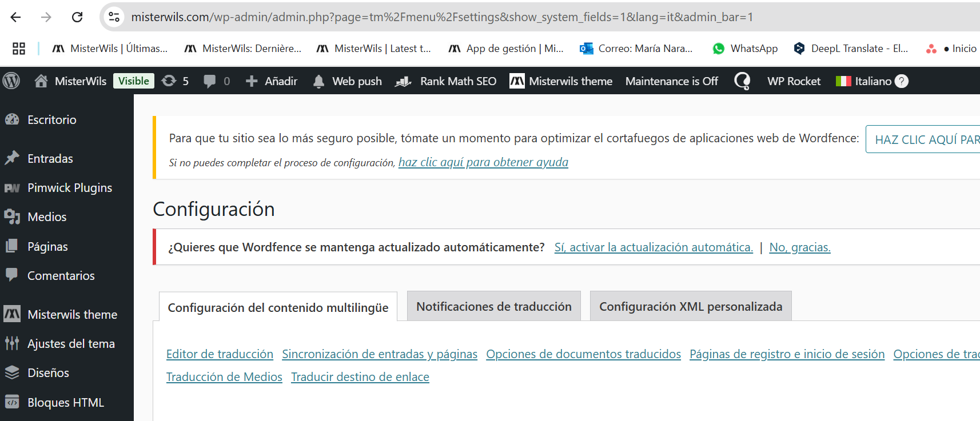The height and width of the screenshot is (421, 980).
Task: Click the Web push bell icon
Action: pos(319,82)
